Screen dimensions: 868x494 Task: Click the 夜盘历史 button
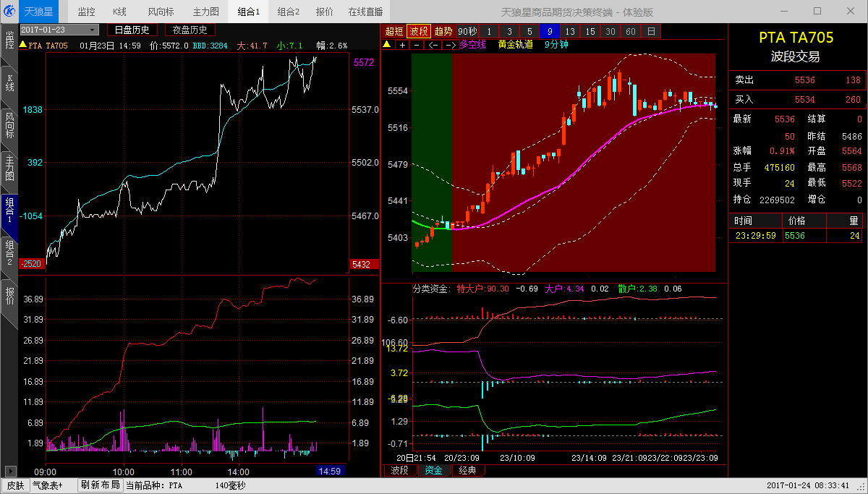(x=190, y=30)
